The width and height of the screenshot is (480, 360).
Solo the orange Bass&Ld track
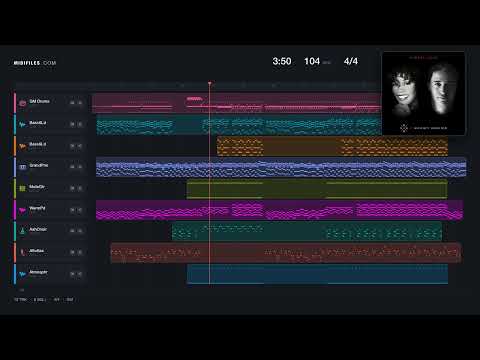click(80, 146)
